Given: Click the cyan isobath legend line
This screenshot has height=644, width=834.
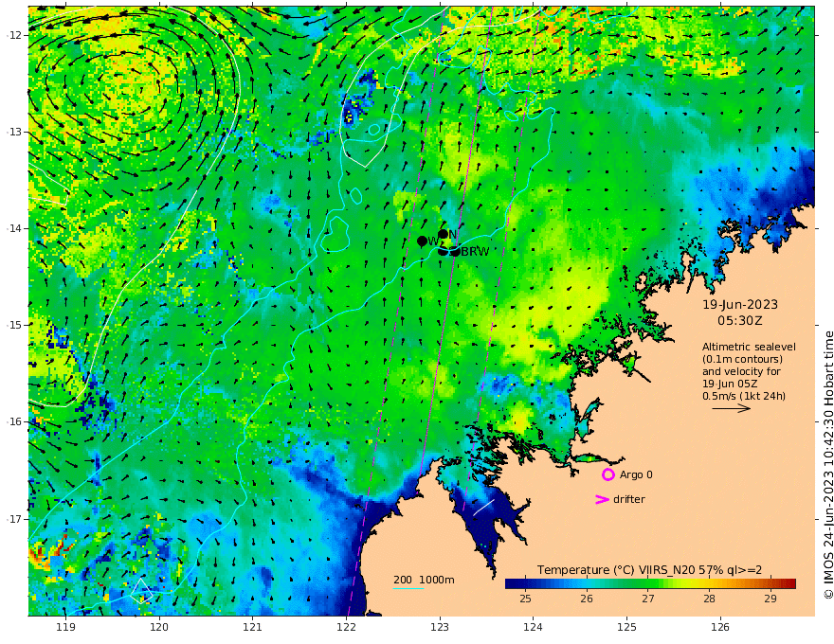Looking at the screenshot, I should 408,588.
